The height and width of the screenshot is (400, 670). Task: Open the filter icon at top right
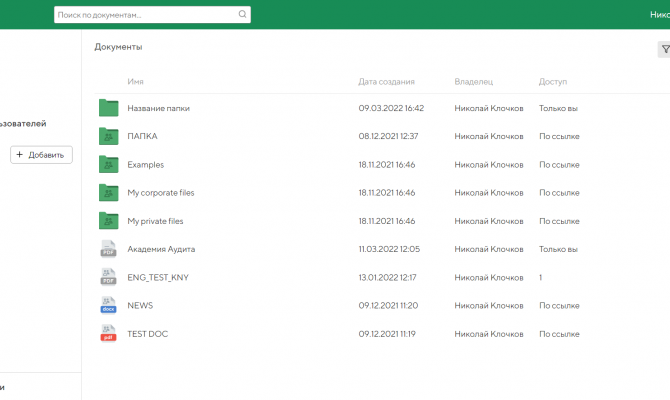click(665, 49)
